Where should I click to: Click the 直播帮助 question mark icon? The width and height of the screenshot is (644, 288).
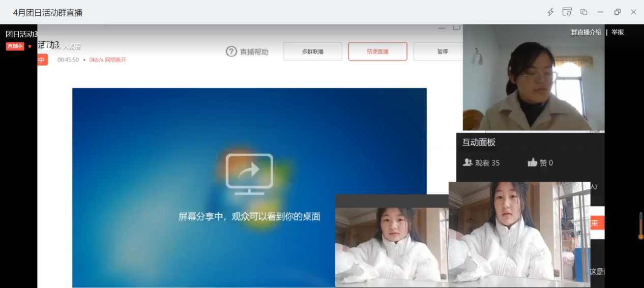click(x=231, y=51)
